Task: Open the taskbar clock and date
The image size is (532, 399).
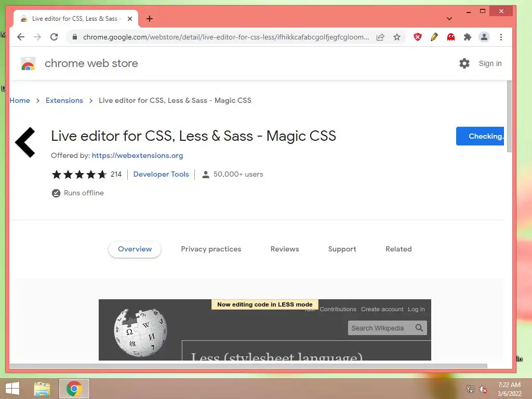Action: pyautogui.click(x=509, y=389)
